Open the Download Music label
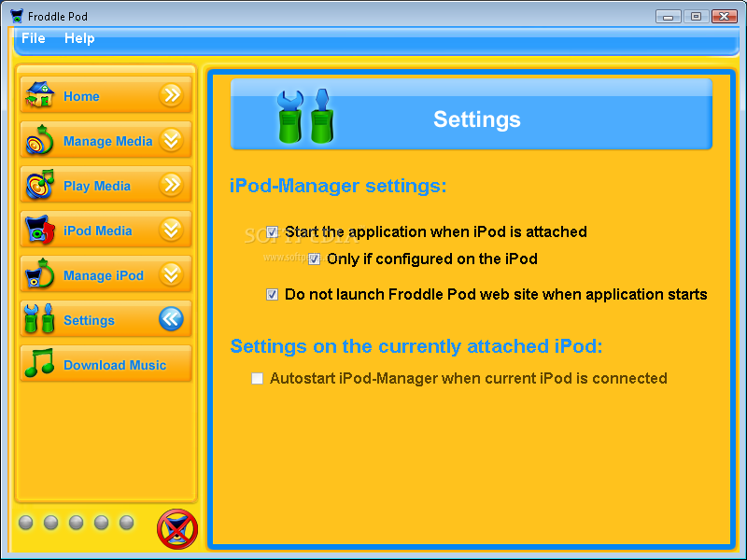 (x=115, y=365)
